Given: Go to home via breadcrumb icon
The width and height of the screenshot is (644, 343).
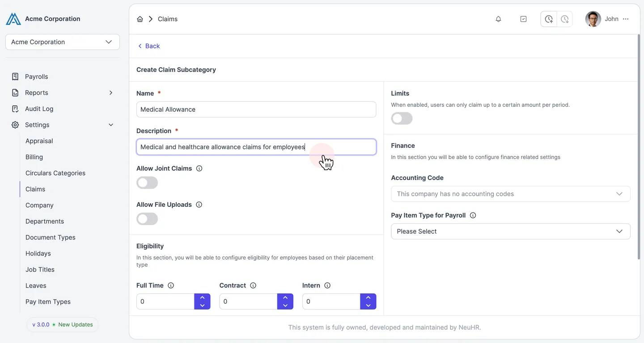Looking at the screenshot, I should pyautogui.click(x=140, y=19).
